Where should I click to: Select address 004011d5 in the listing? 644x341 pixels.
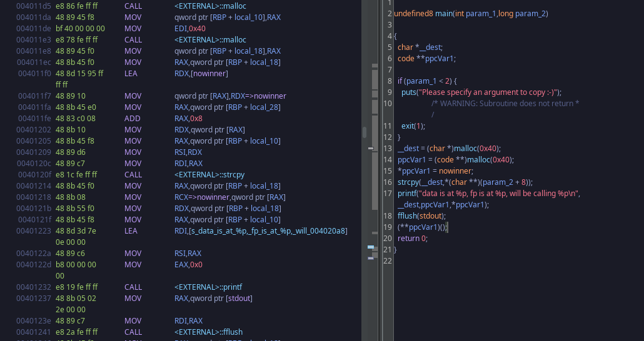(x=34, y=6)
